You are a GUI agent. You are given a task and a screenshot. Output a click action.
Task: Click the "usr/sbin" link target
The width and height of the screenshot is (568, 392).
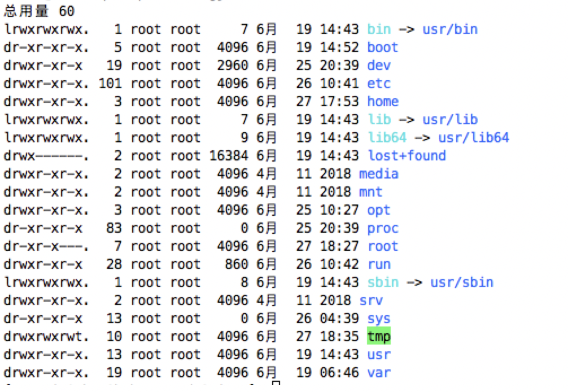pos(462,282)
